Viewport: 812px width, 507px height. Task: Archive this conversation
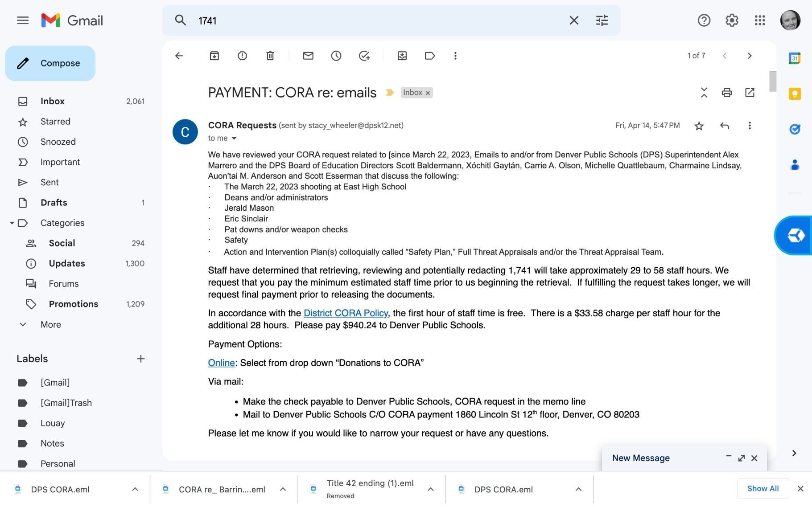coord(214,56)
